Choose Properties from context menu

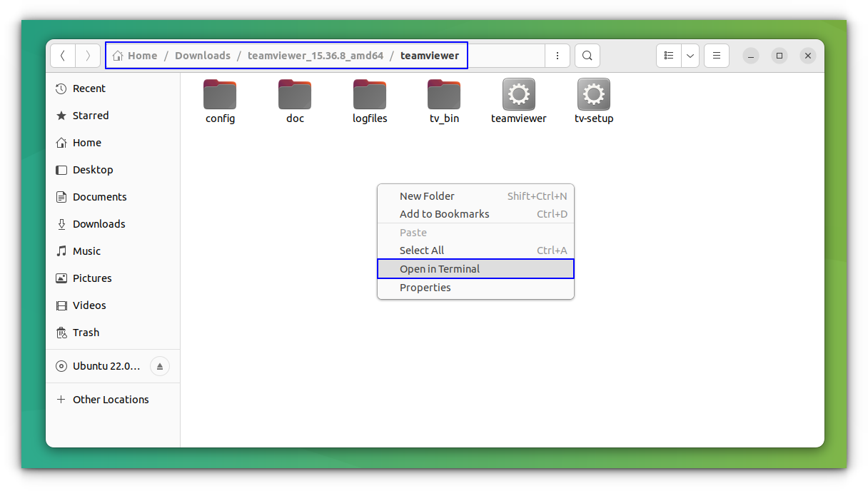click(x=475, y=288)
